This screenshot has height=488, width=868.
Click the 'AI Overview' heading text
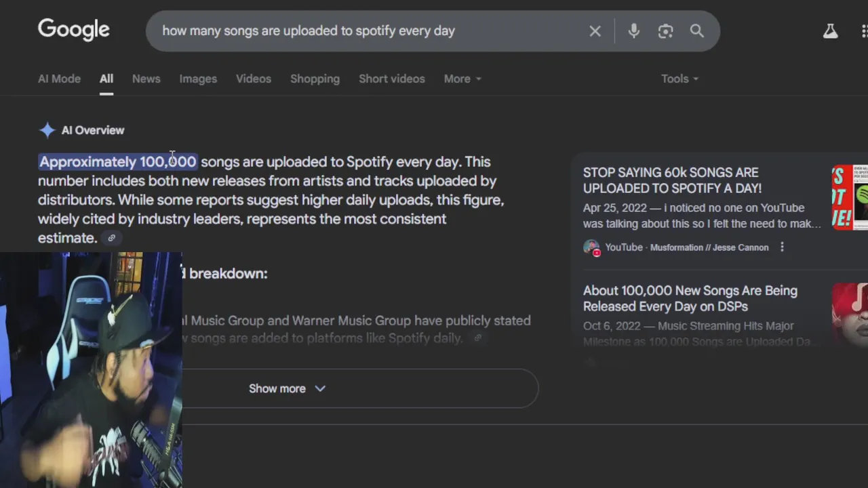[93, 130]
